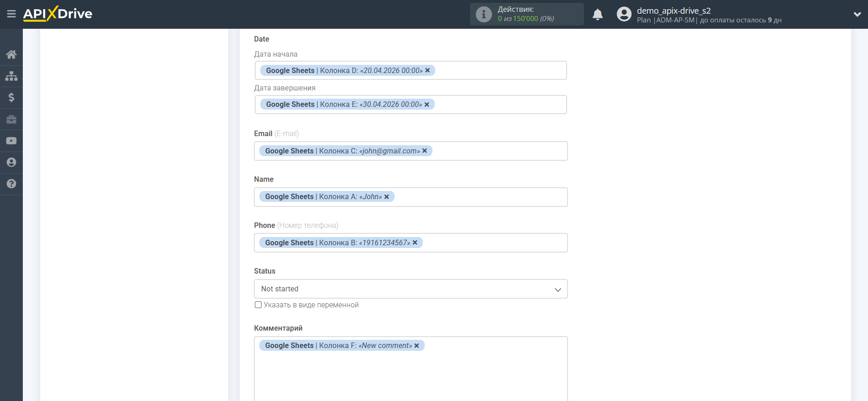This screenshot has height=401, width=868.
Task: Enable 'Указать в виде переменной' checkbox
Action: 258,305
